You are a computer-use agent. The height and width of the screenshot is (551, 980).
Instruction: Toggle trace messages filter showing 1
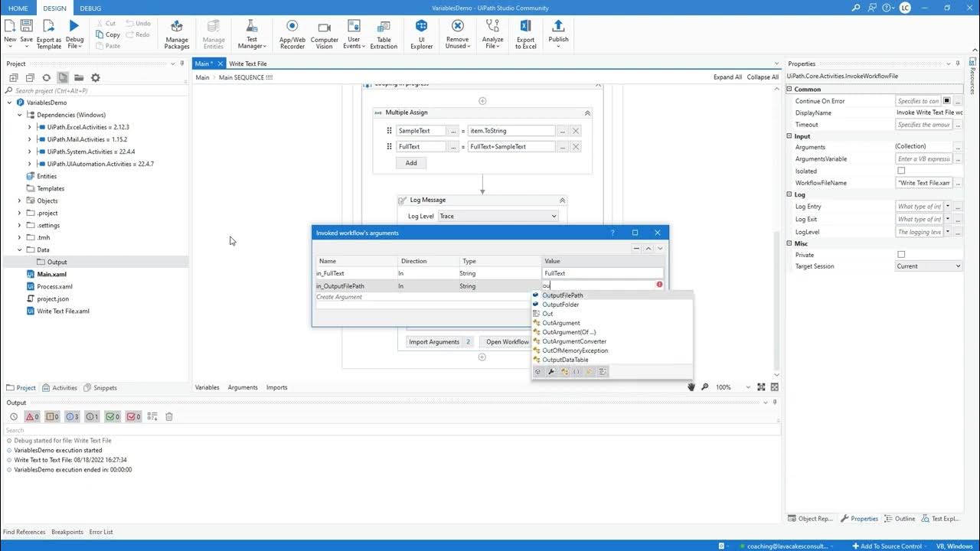[93, 416]
